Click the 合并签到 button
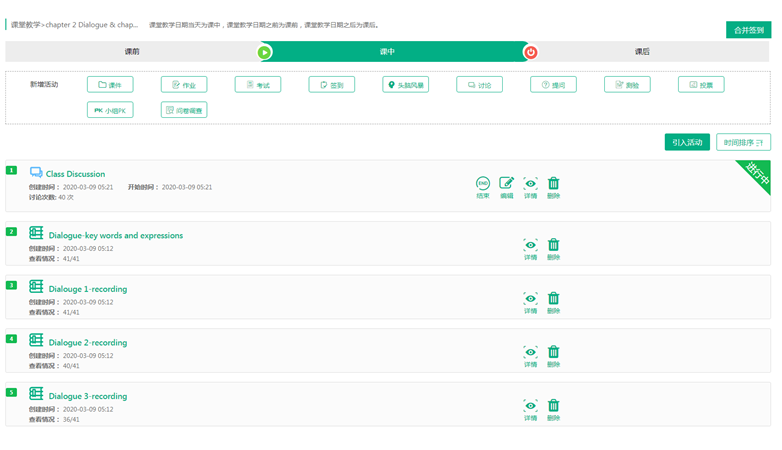 (748, 30)
